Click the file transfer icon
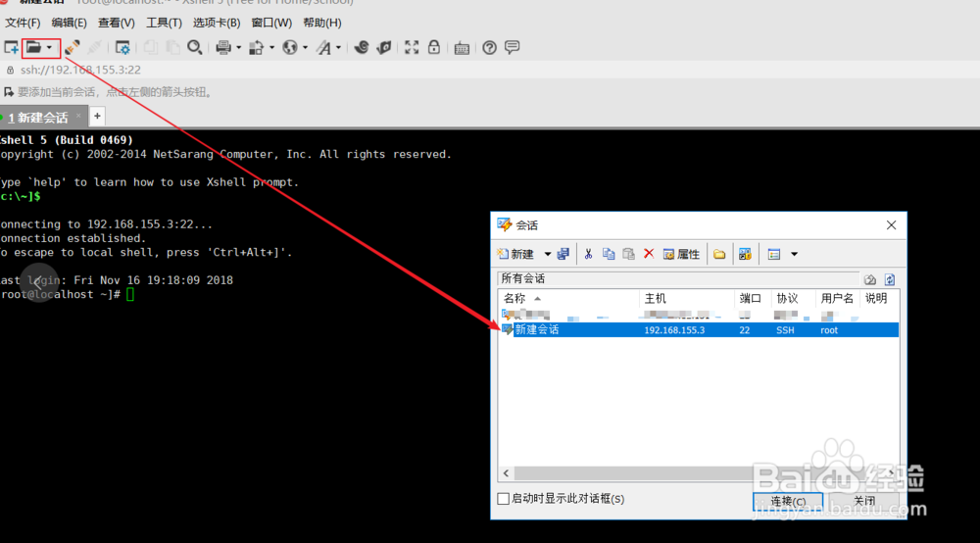The width and height of the screenshot is (980, 543). point(256,47)
